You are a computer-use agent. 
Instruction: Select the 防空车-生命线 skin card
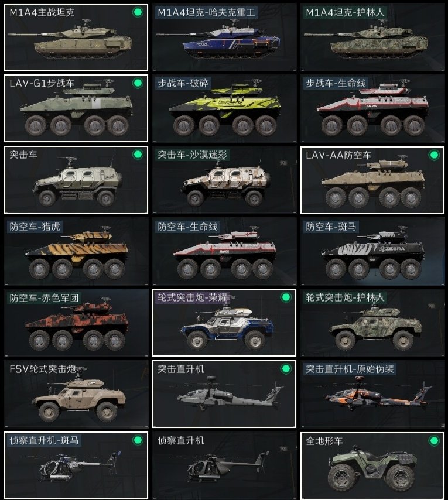click(x=224, y=251)
